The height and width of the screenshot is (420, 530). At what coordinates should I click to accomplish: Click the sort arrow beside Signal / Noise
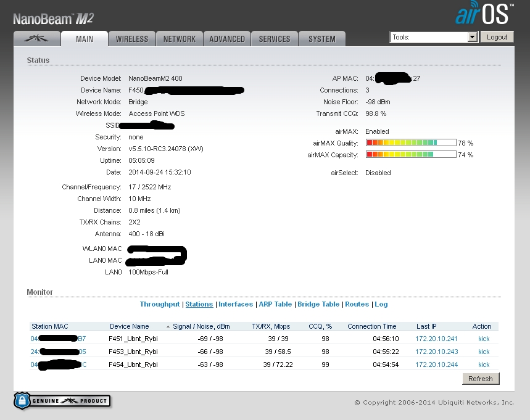point(168,327)
